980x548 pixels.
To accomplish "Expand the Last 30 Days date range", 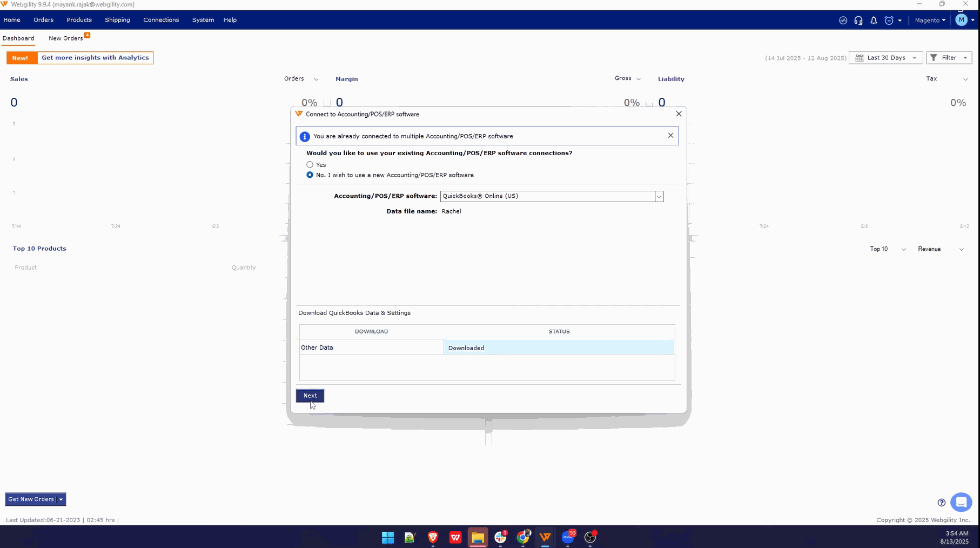I will [886, 58].
